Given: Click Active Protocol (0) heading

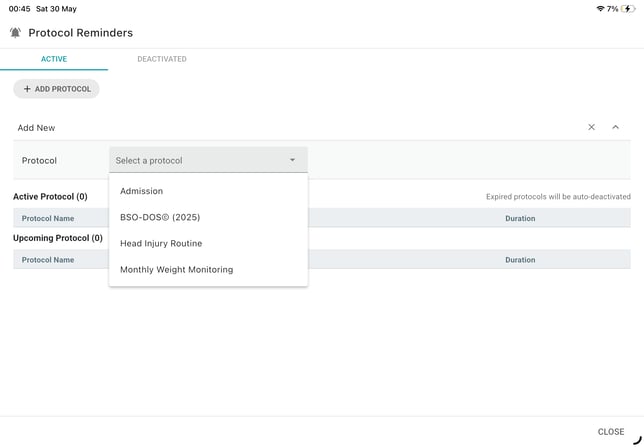Looking at the screenshot, I should pyautogui.click(x=50, y=197).
